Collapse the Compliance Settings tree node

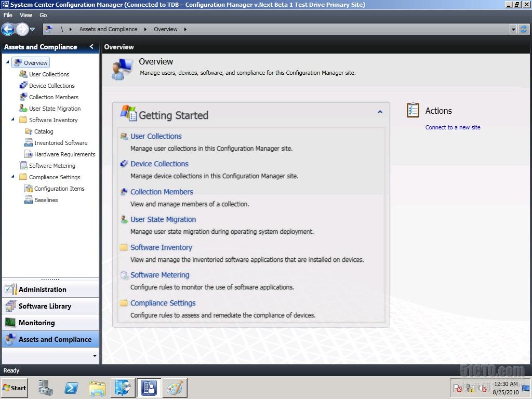click(x=13, y=177)
